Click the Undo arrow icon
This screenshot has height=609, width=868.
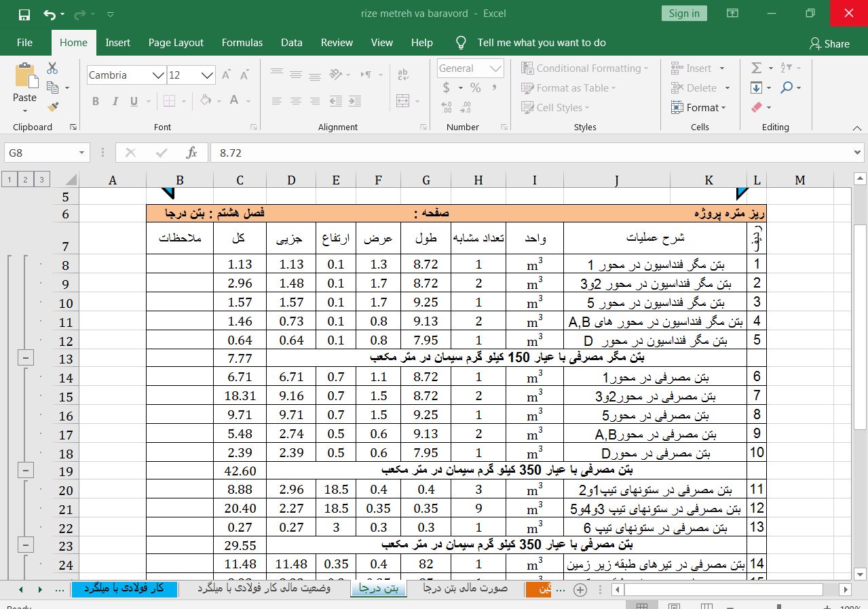(x=49, y=14)
